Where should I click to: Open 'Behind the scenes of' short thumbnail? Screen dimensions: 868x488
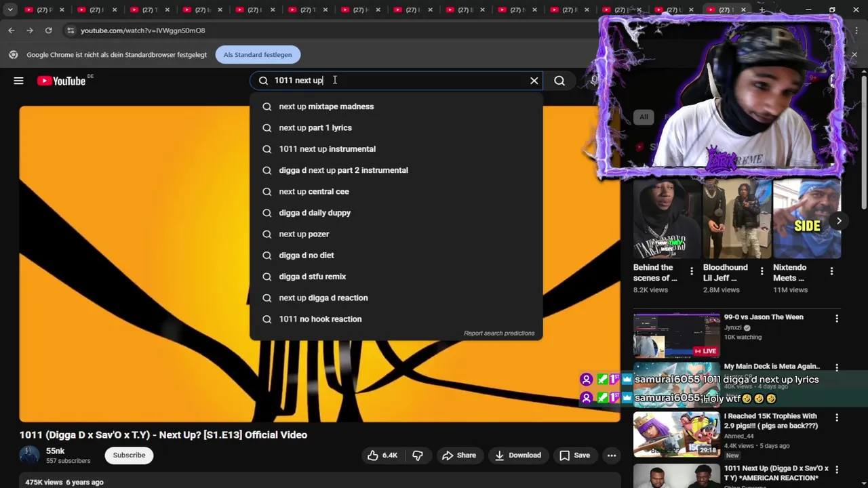(x=667, y=218)
